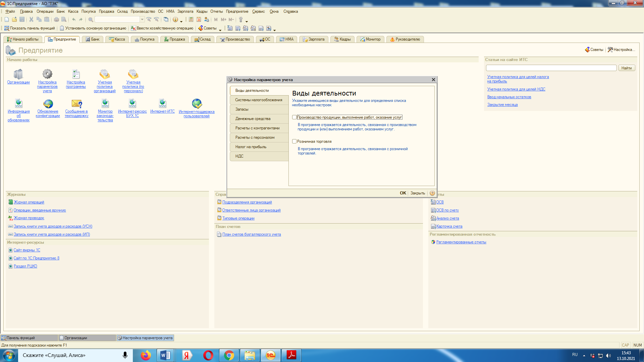Click the Print toolbar icon

(x=56, y=19)
